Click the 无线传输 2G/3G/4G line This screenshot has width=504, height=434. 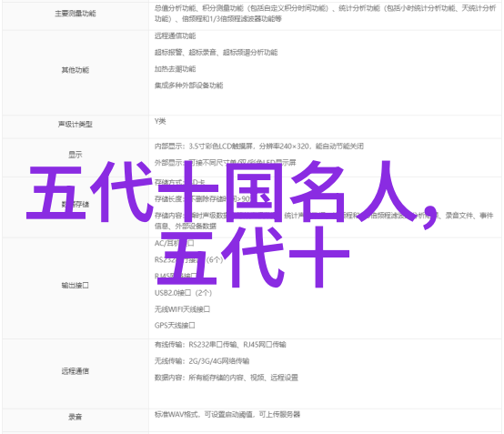[x=202, y=361]
